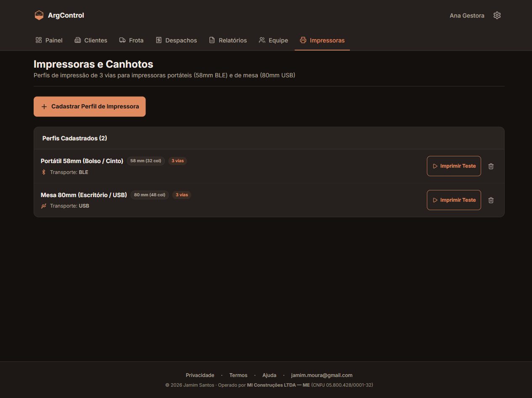Click the truck icon next to Frota
Screen dimensions: 532x398
(x=122, y=40)
